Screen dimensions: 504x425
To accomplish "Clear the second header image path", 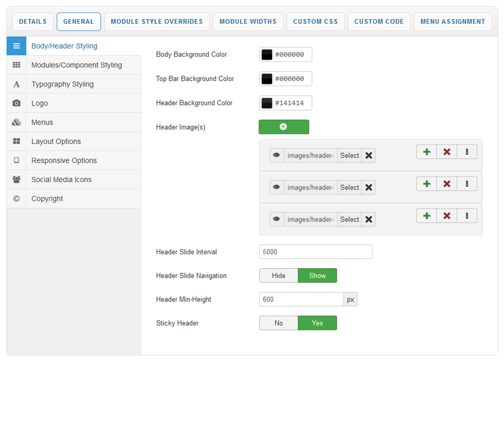I will coord(369,187).
